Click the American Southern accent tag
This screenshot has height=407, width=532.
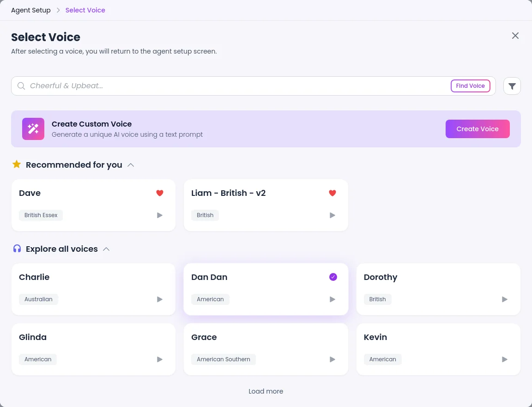tap(223, 359)
